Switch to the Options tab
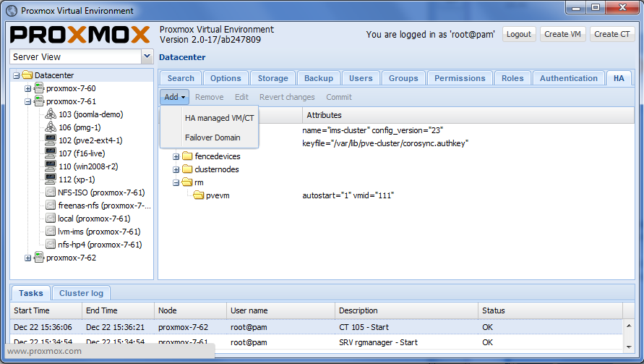 pyautogui.click(x=226, y=78)
